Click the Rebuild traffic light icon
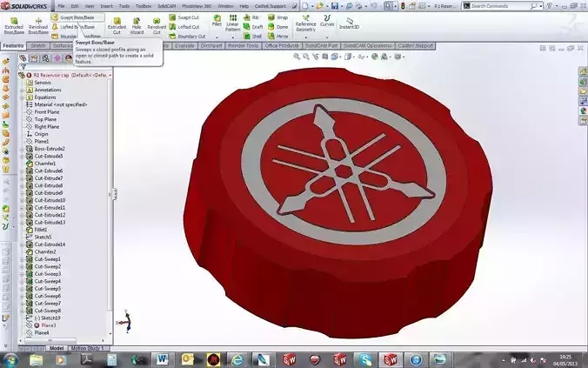Image resolution: width=588 pixels, height=368 pixels. tap(403, 6)
